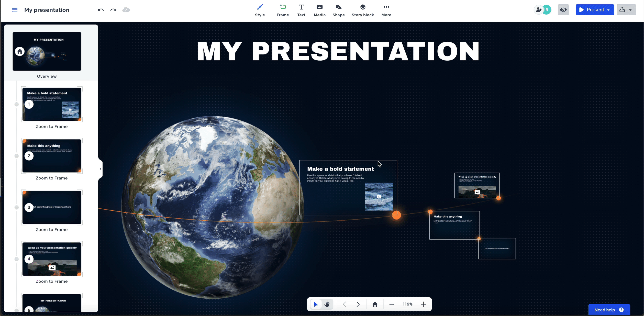Click Zoom to Frame label under frame 3
The height and width of the screenshot is (316, 644).
pos(52,230)
